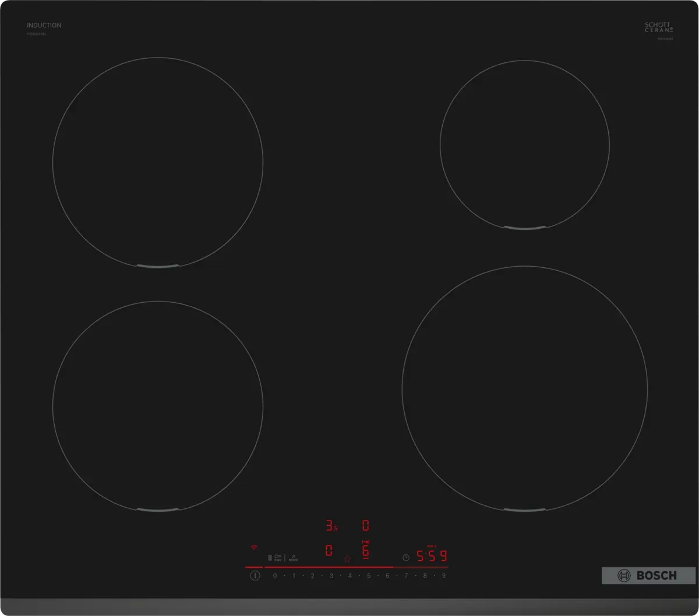The image size is (699, 616).
Task: Tap number 4 on the power scale
Action: (350, 576)
